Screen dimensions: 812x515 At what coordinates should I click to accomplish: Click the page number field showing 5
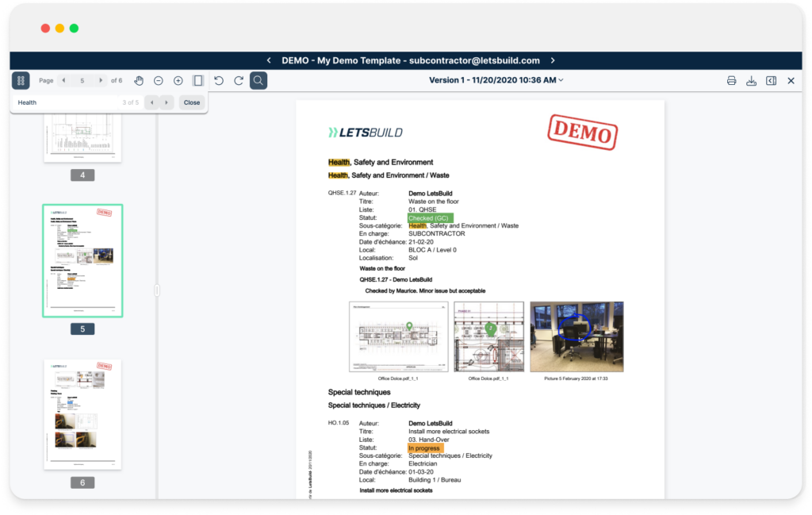tap(82, 80)
